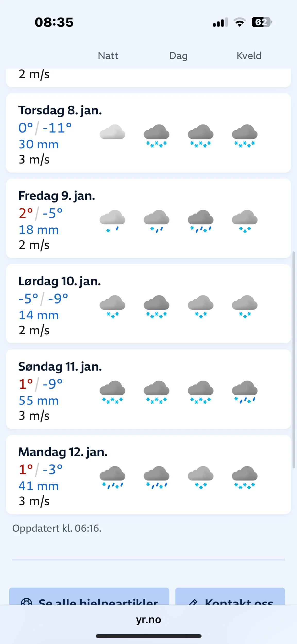Click the page scrollbar on the right edge
The height and width of the screenshot is (644, 297).
click(x=293, y=360)
